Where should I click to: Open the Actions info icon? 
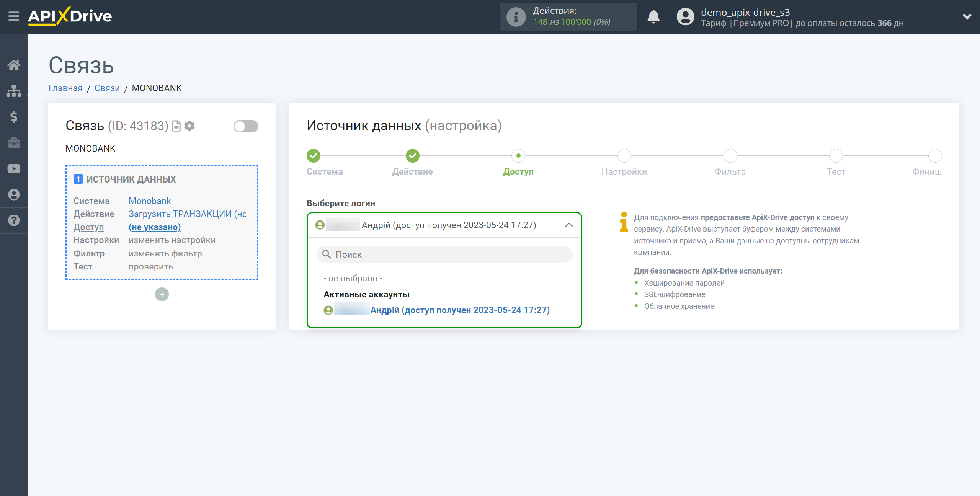pos(516,17)
